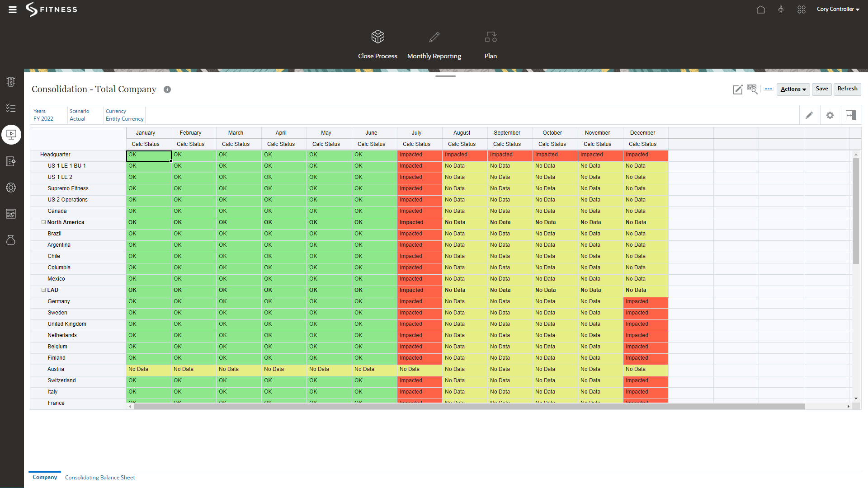This screenshot has height=488, width=868.
Task: Open the Actions dropdown menu
Action: click(x=793, y=89)
